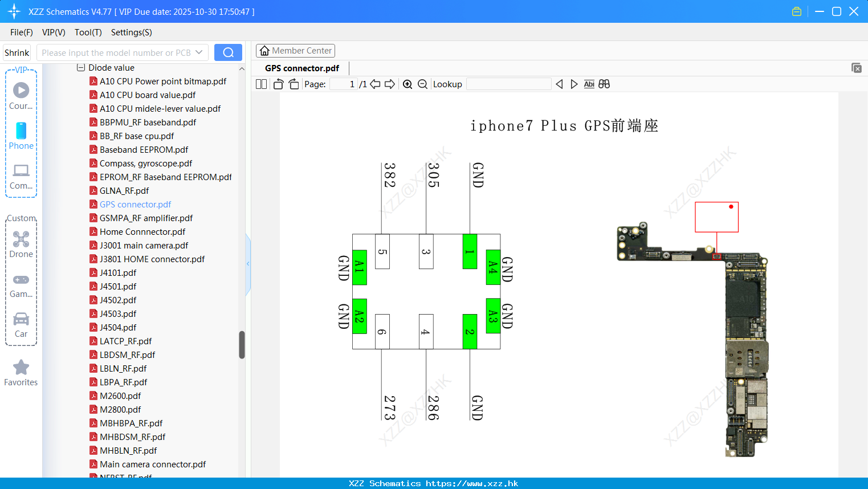Select the Phone category in the sidebar

coord(21,136)
